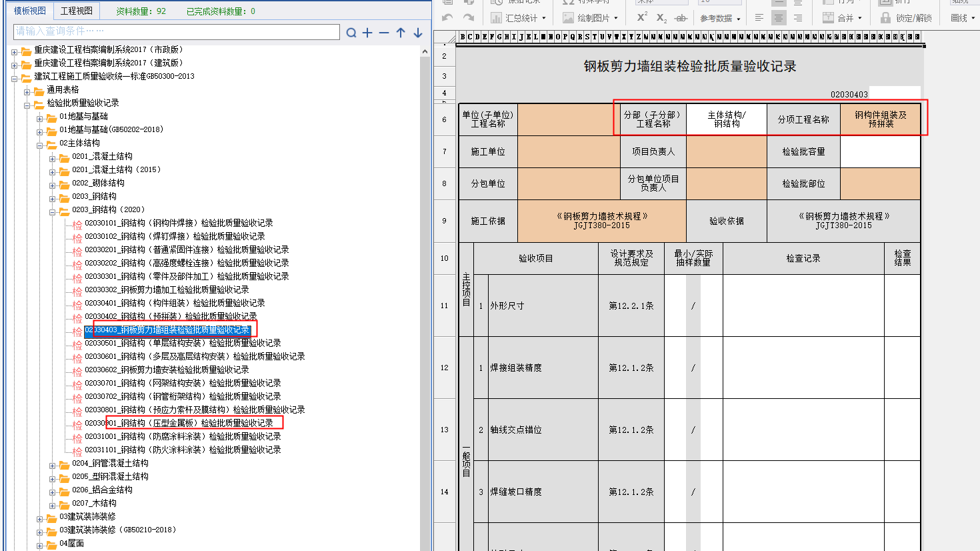Select 02030403_钢板剪力墙组装 record
980x551 pixels.
167,330
